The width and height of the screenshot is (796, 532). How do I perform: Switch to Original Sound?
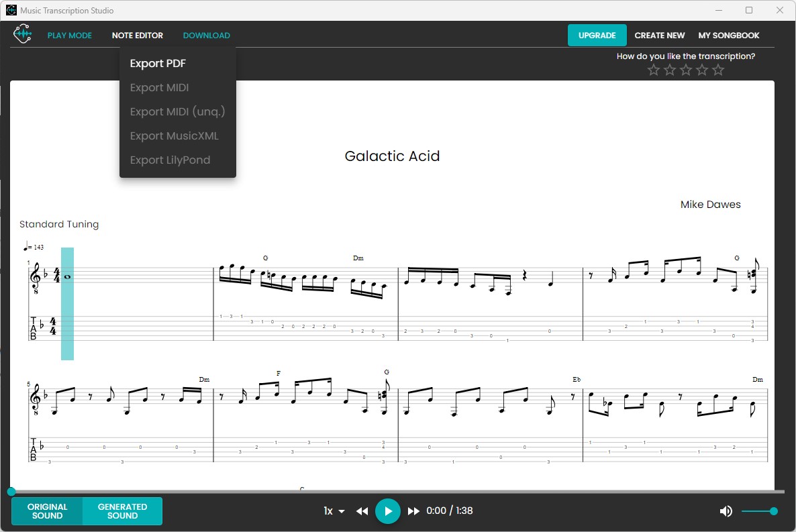click(47, 511)
